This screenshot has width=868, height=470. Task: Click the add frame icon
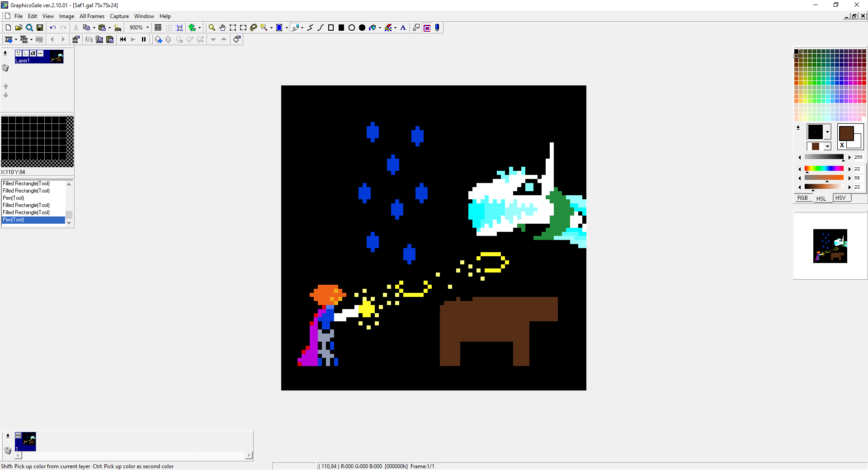click(8, 39)
